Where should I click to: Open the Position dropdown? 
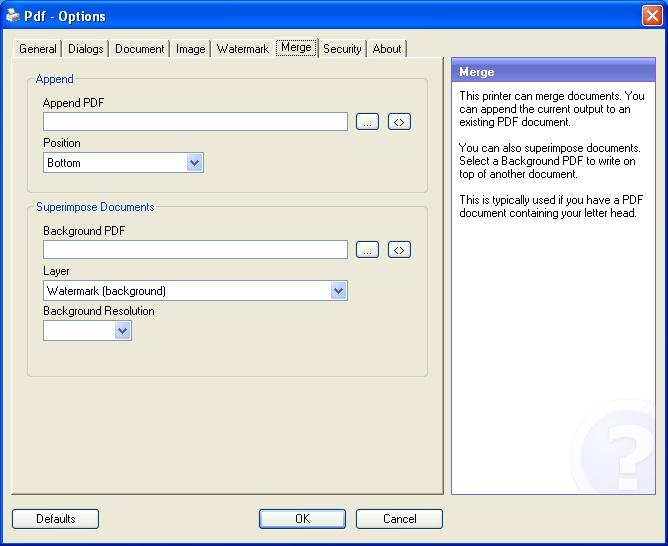tap(195, 163)
